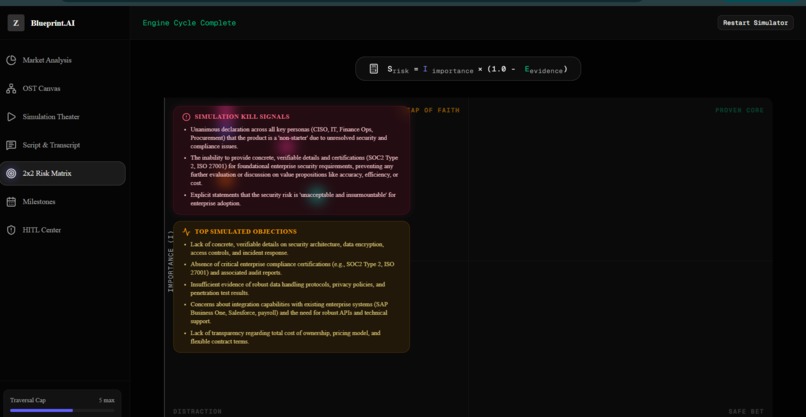
Task: Click the 2x2 Risk Matrix target icon
Action: 11,173
